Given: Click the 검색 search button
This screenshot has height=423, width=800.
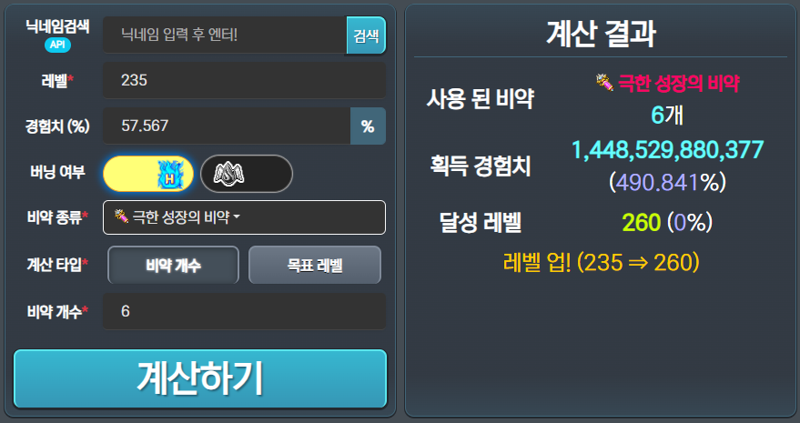Looking at the screenshot, I should (366, 36).
